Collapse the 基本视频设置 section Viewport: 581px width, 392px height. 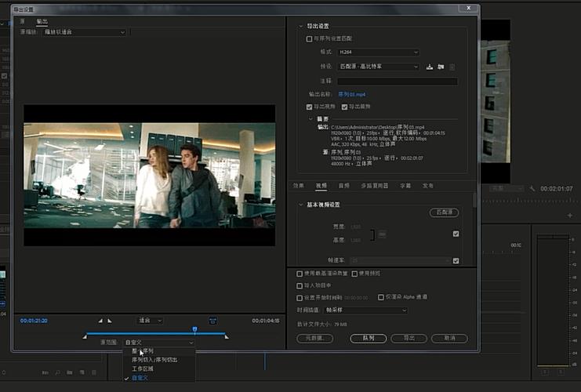300,205
